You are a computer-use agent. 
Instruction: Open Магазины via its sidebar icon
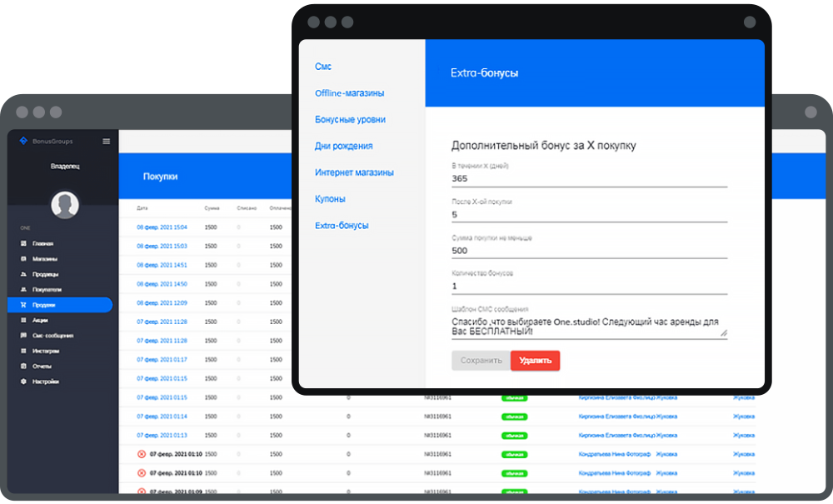[23, 258]
